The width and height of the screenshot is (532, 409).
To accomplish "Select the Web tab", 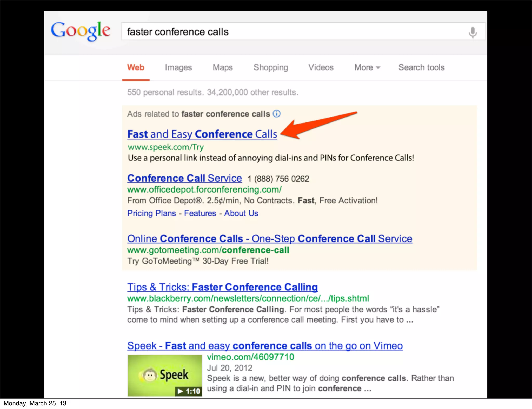I will coord(136,67).
